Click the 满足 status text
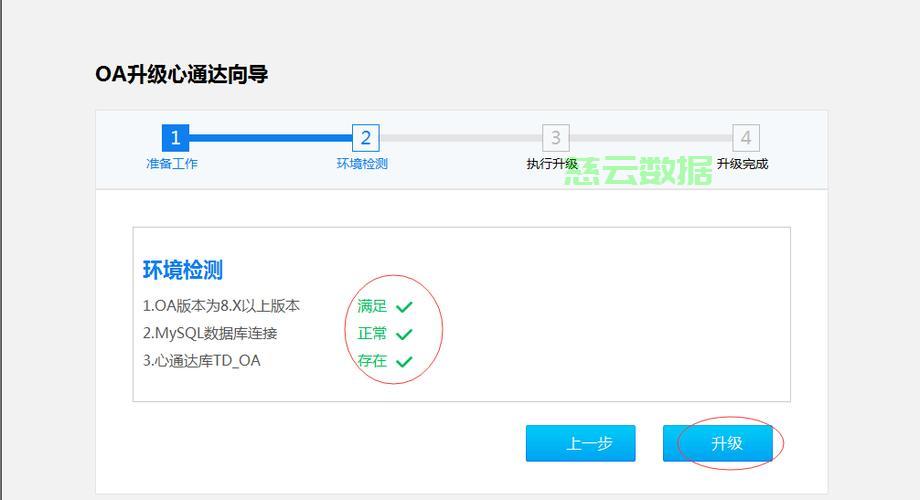 point(372,306)
